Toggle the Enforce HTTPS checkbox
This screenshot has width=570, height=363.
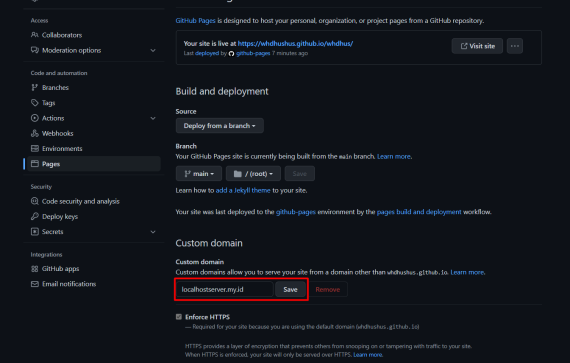(x=179, y=317)
